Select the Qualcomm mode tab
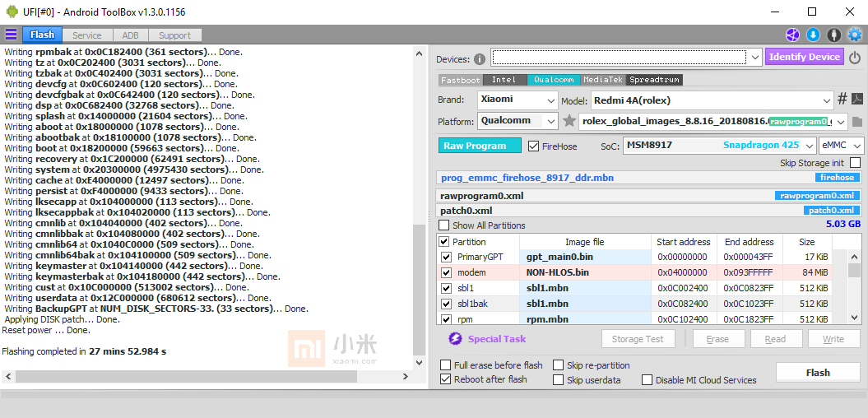The height and width of the screenshot is (418, 868). coord(554,80)
